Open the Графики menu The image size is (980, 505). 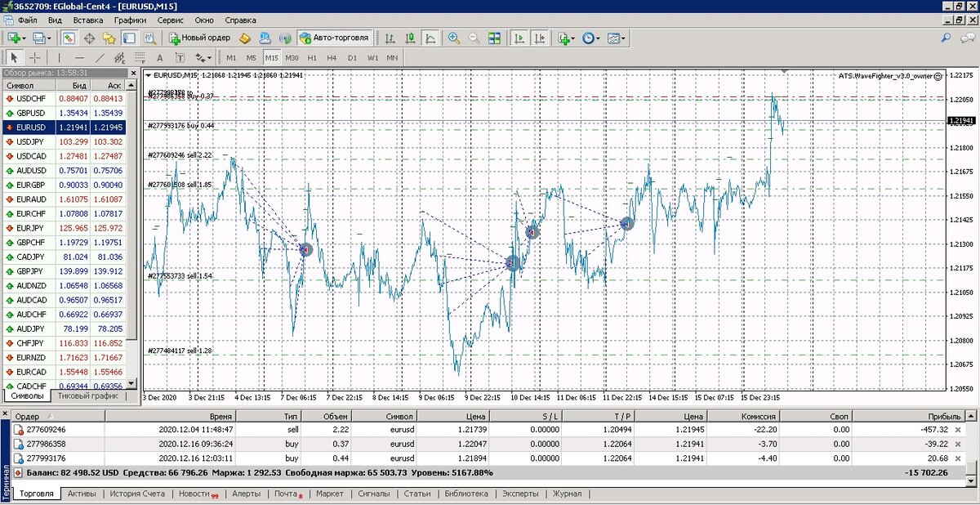130,19
